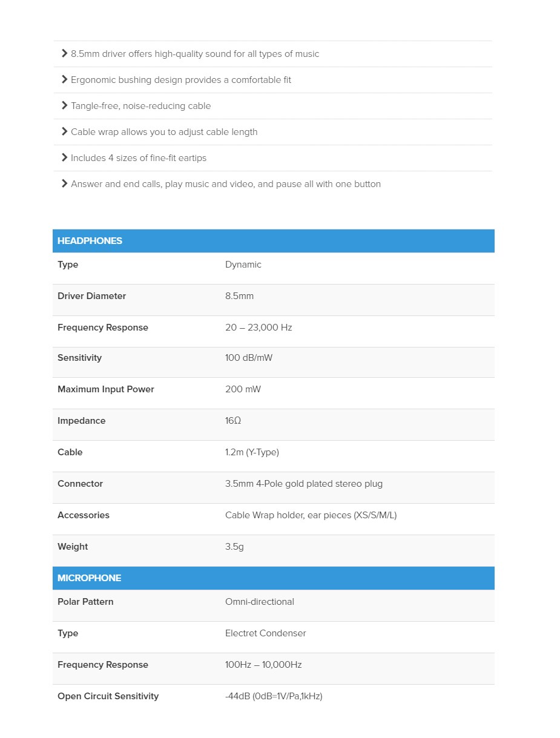Select the MICROPHONE section header
This screenshot has height=738, width=560.
(x=274, y=578)
